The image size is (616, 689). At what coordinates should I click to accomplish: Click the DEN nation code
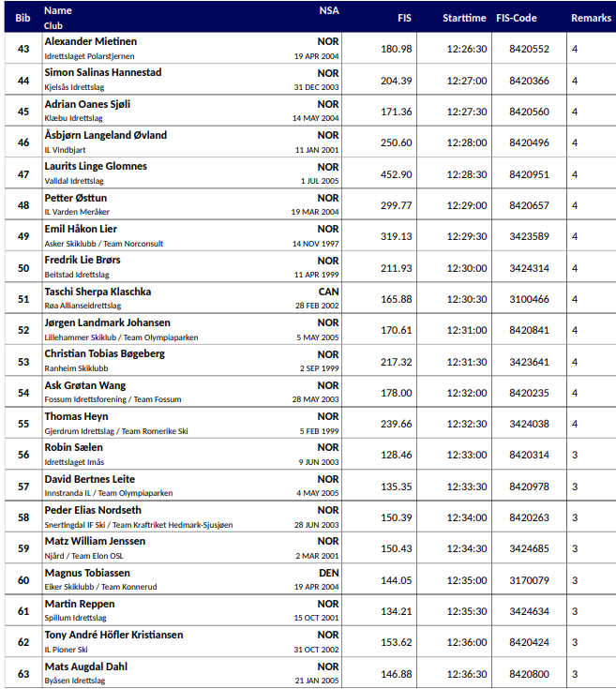(x=328, y=573)
